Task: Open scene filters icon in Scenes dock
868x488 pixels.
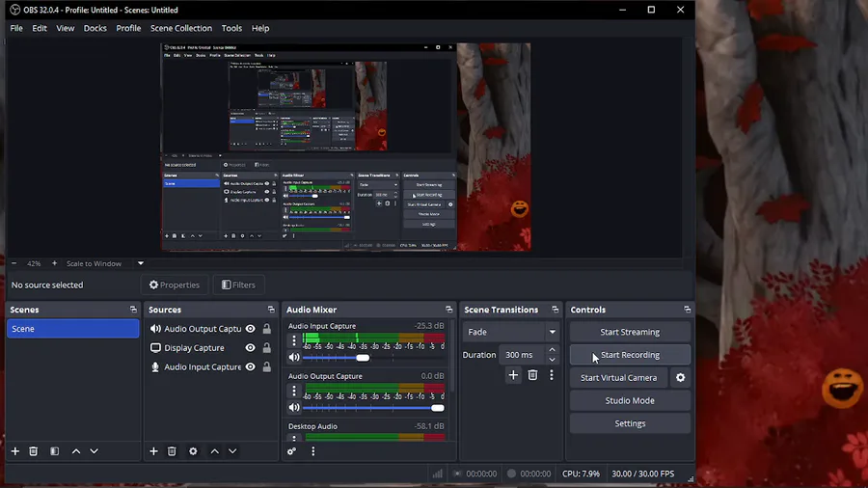Action: pyautogui.click(x=54, y=451)
